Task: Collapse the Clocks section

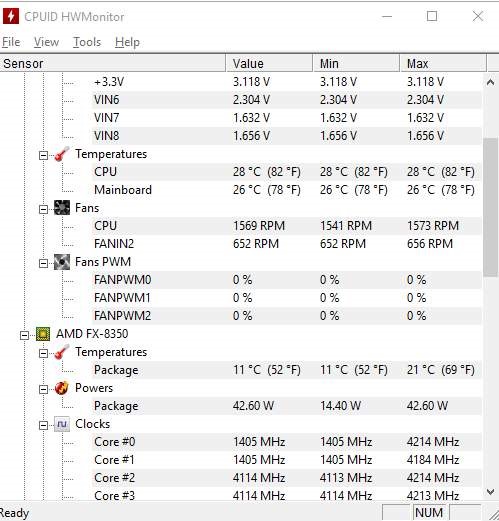Action: pyautogui.click(x=43, y=425)
